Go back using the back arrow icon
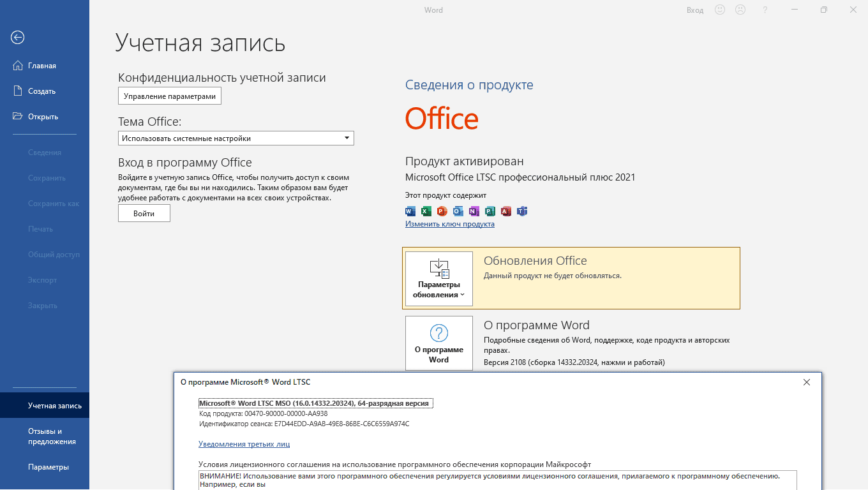The image size is (868, 490). coord(17,38)
